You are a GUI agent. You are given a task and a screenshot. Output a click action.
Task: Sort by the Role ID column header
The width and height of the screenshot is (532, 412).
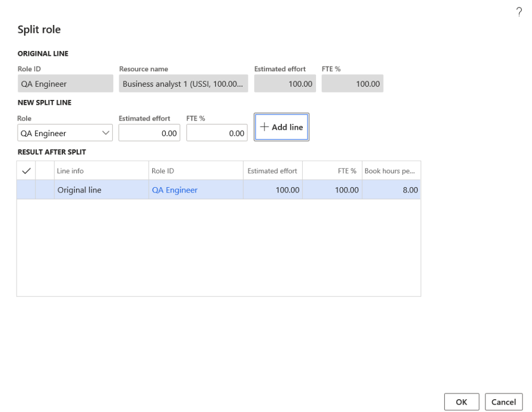pyautogui.click(x=195, y=171)
